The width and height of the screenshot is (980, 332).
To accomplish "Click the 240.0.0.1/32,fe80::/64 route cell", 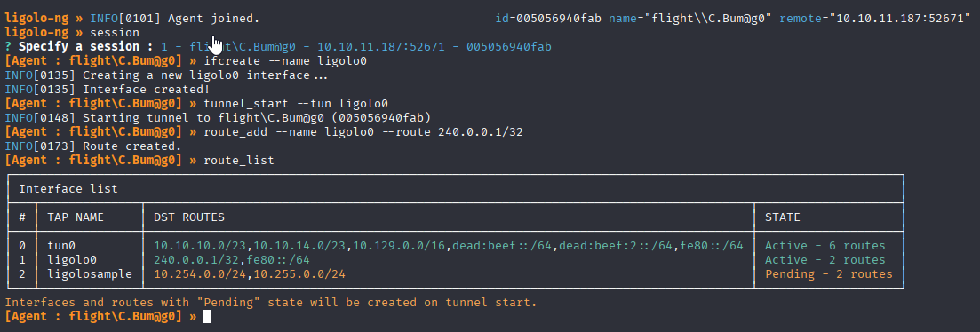I will point(232,259).
